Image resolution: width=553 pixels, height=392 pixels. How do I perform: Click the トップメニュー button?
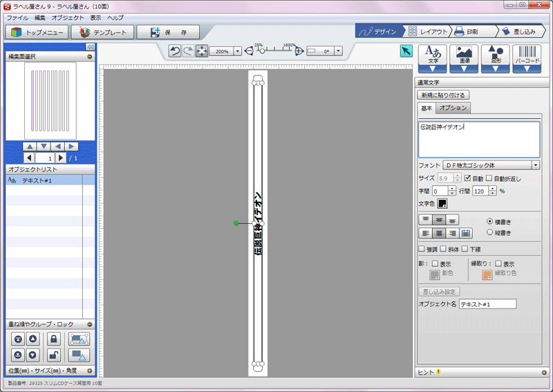point(37,32)
